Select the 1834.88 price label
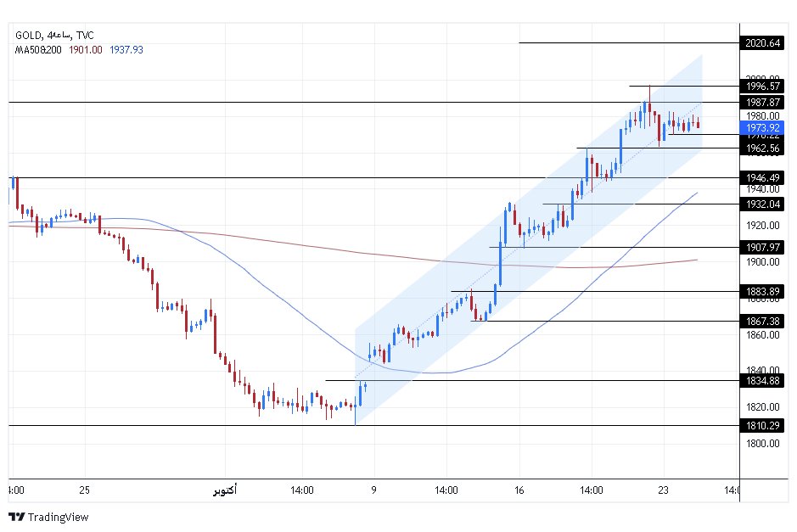This screenshot has width=797, height=532. 761,380
